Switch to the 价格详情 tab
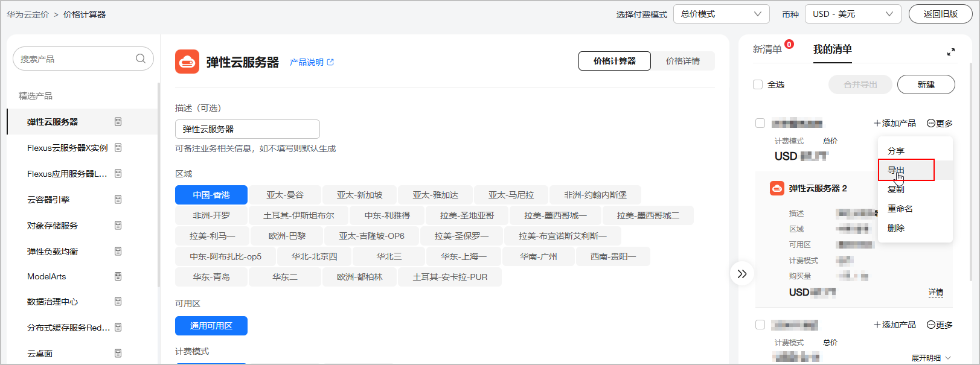 point(683,61)
